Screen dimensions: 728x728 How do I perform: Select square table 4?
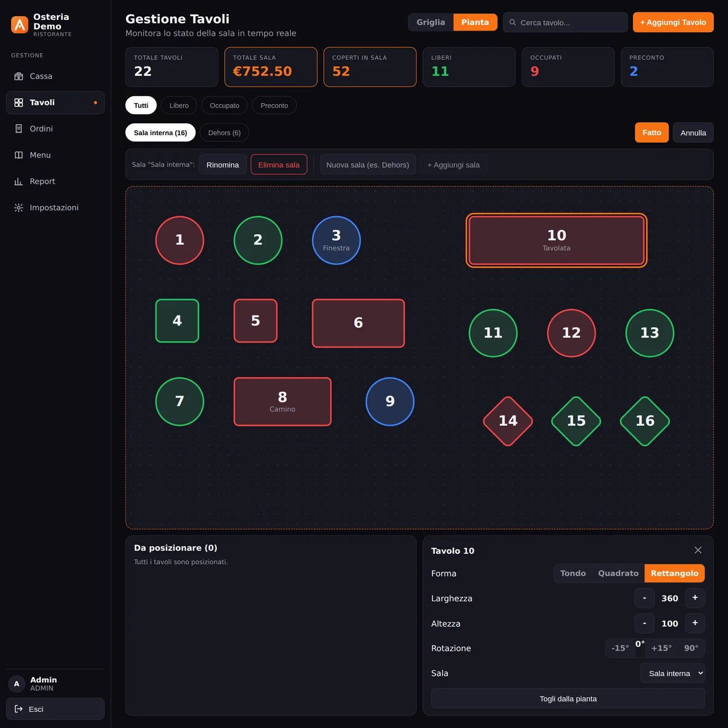(177, 321)
